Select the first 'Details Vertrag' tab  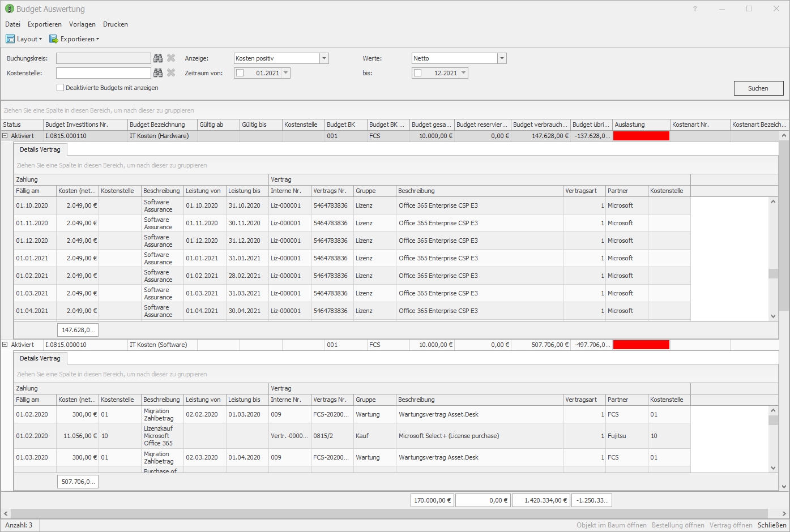pos(40,149)
